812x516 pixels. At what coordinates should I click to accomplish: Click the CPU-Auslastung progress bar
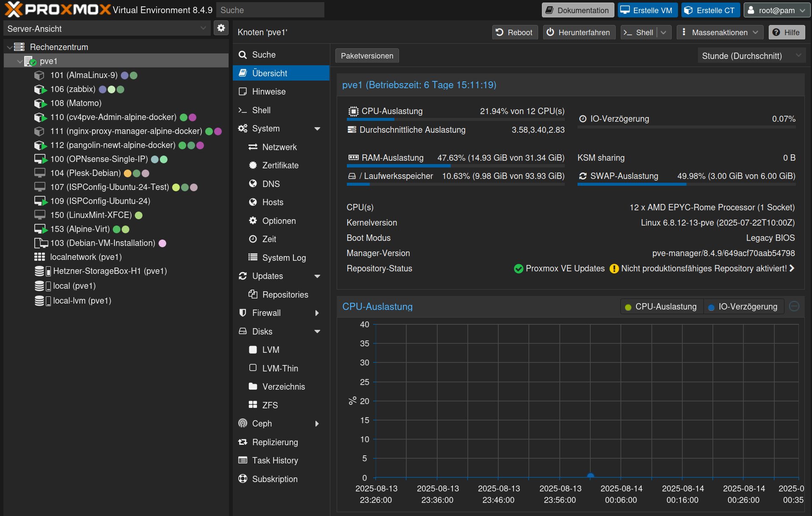456,119
